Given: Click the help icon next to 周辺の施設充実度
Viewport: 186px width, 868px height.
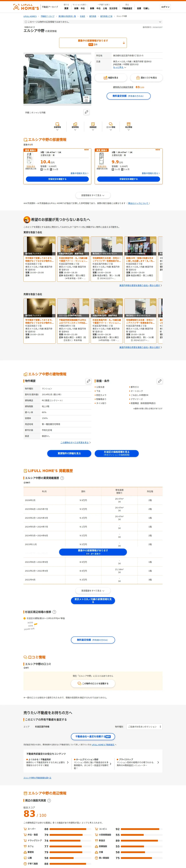Looking at the screenshot, I should (49, 801).
